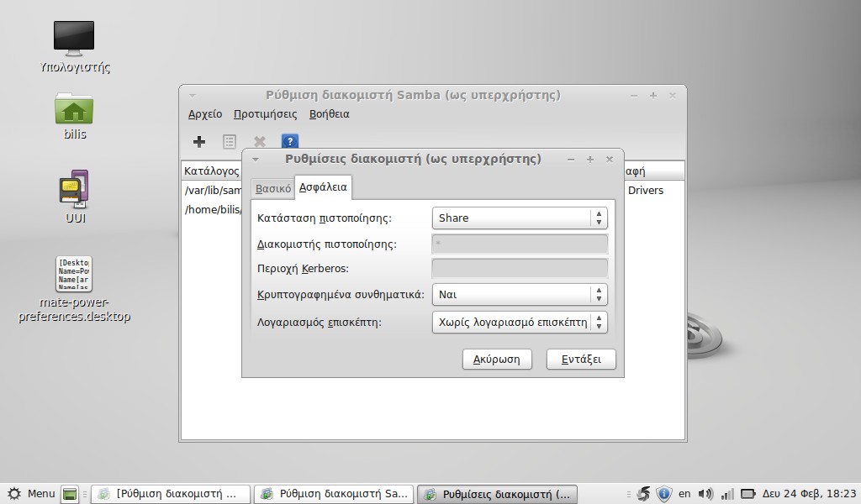This screenshot has height=504, width=861.
Task: Open Κρυπτογραφημένα συνθηματικά dropdown showing Ναι
Action: tap(520, 295)
